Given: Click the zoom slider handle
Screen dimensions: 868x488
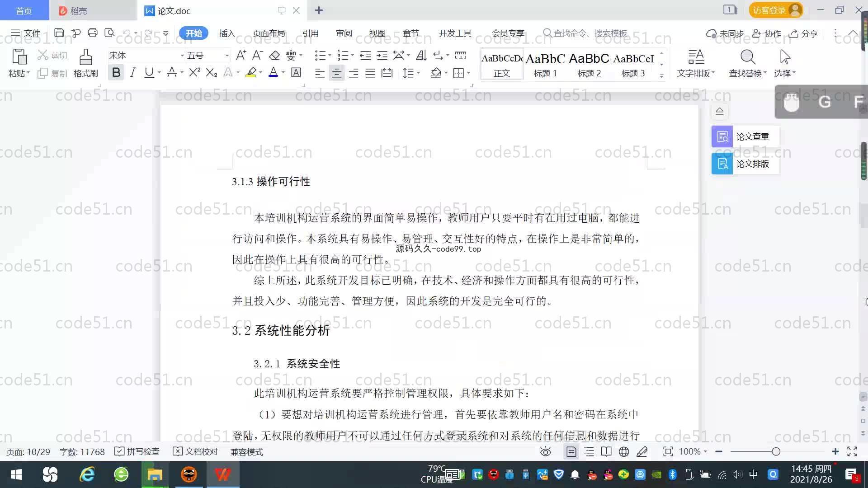Looking at the screenshot, I should [776, 451].
